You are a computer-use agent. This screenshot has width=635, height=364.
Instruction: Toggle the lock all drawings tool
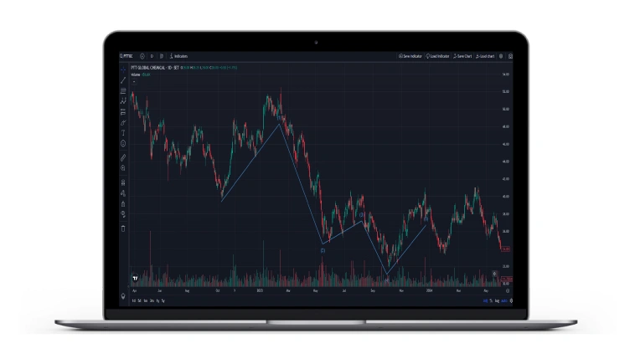pyautogui.click(x=123, y=203)
